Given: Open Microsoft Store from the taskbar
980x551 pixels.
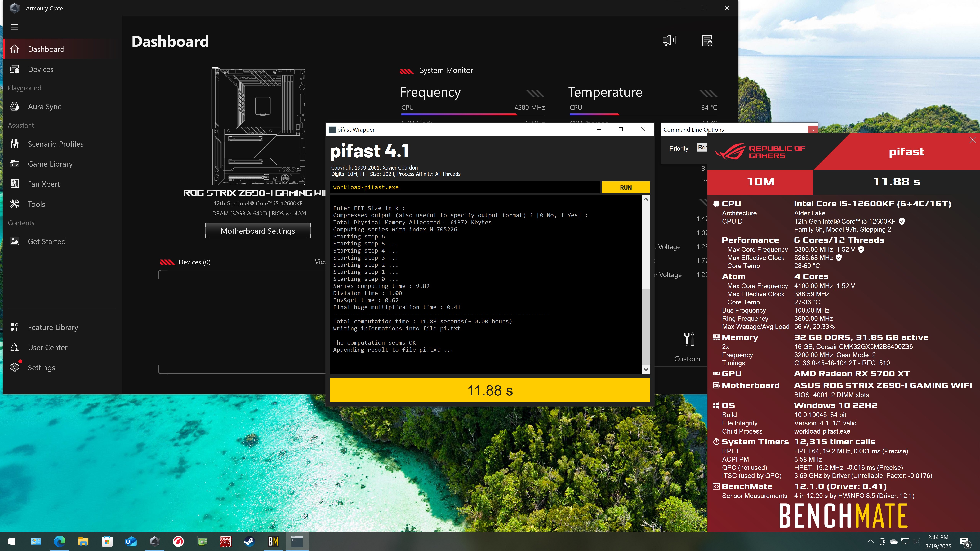Looking at the screenshot, I should click(x=107, y=541).
